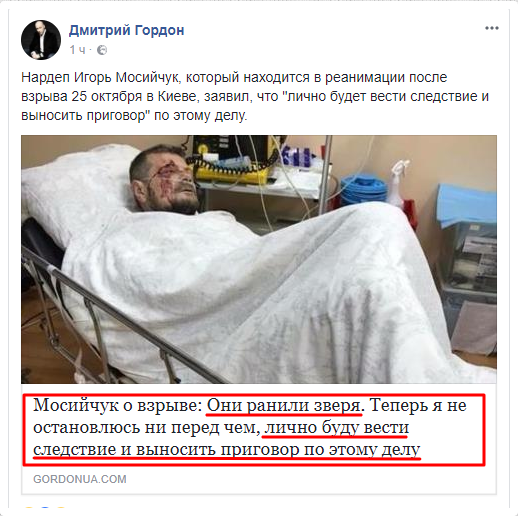
Task: Open Дмитрий Гордон's round profile avatar
Action: (x=41, y=40)
